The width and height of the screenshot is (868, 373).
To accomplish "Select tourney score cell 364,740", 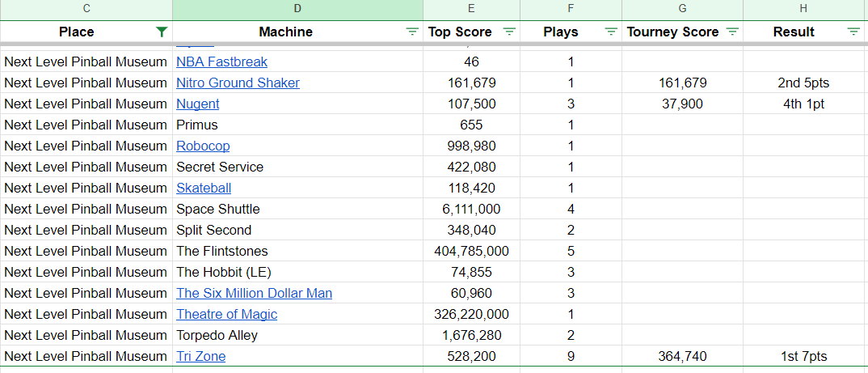I will (683, 356).
